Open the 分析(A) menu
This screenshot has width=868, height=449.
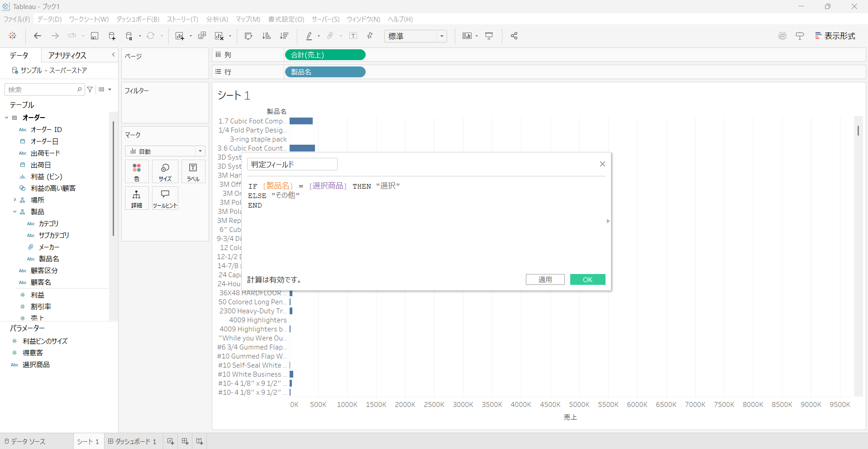tap(217, 19)
